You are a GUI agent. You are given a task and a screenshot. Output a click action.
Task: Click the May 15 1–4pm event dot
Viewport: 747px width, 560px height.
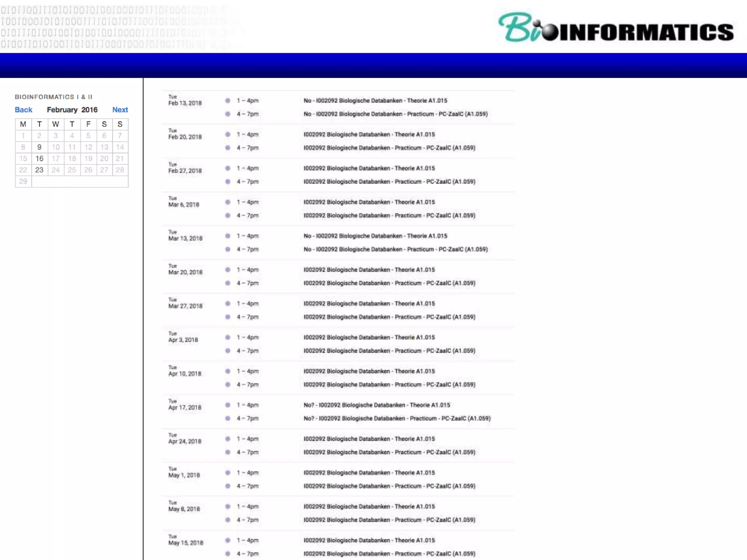click(x=228, y=540)
